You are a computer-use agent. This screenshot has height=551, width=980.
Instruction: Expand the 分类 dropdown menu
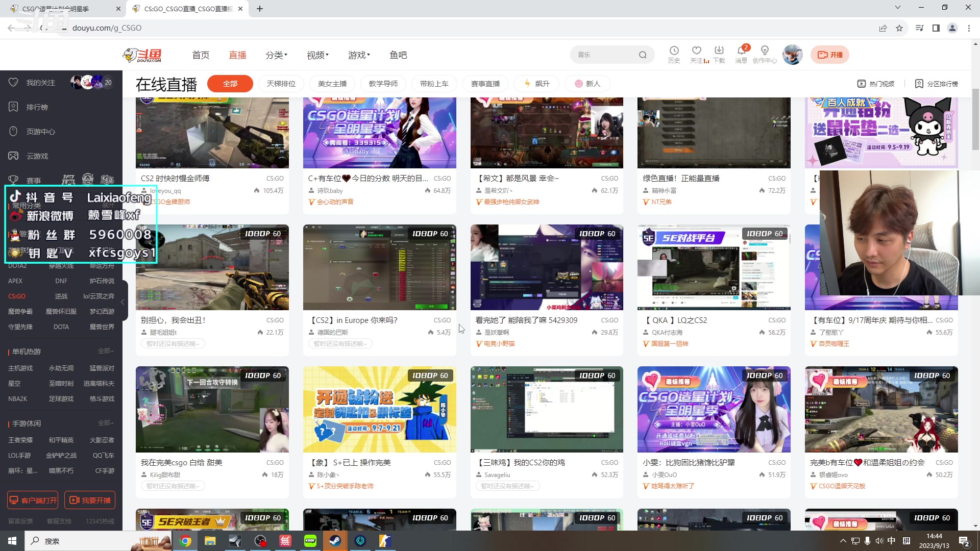tap(276, 55)
